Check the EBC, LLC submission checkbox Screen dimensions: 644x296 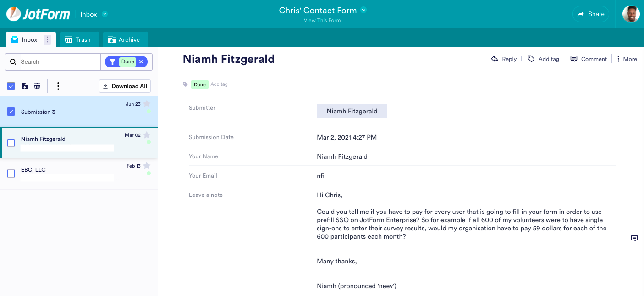(11, 173)
